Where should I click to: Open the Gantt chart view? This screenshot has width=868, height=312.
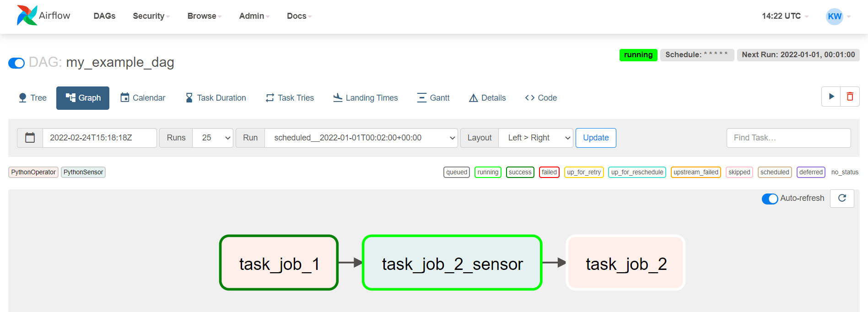tap(433, 98)
